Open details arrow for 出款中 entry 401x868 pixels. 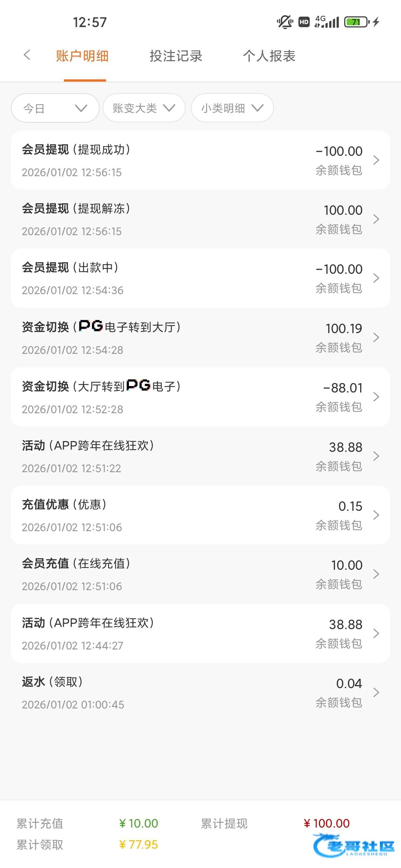tap(376, 278)
